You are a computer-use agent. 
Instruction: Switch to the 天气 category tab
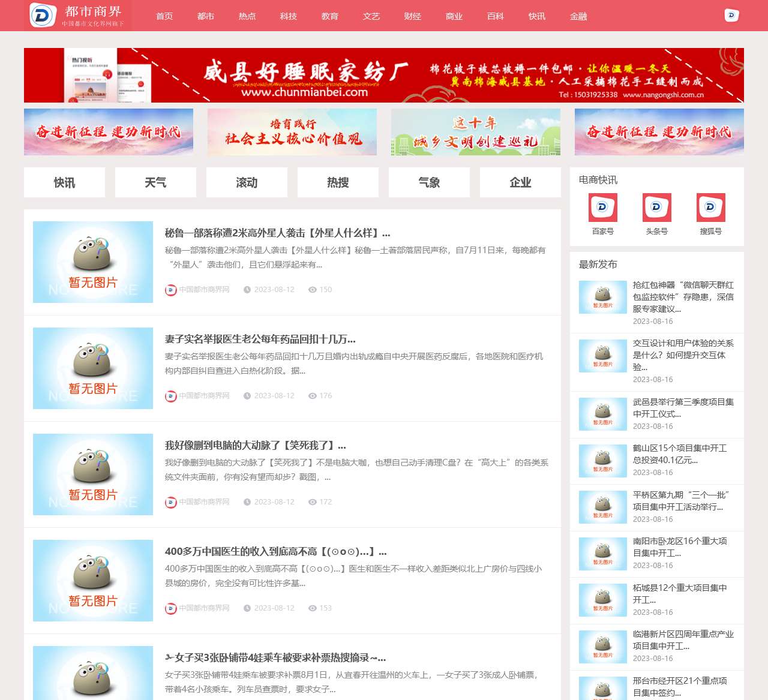pos(155,182)
